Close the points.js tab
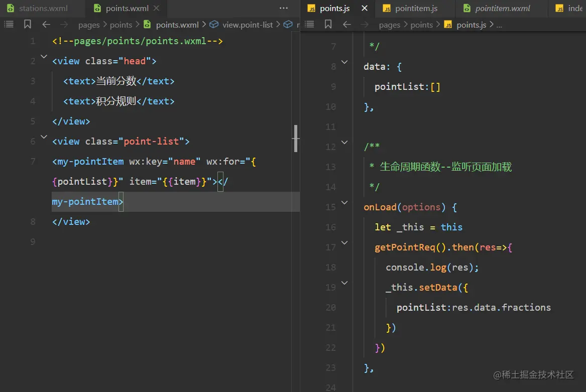586x392 pixels. [x=365, y=8]
